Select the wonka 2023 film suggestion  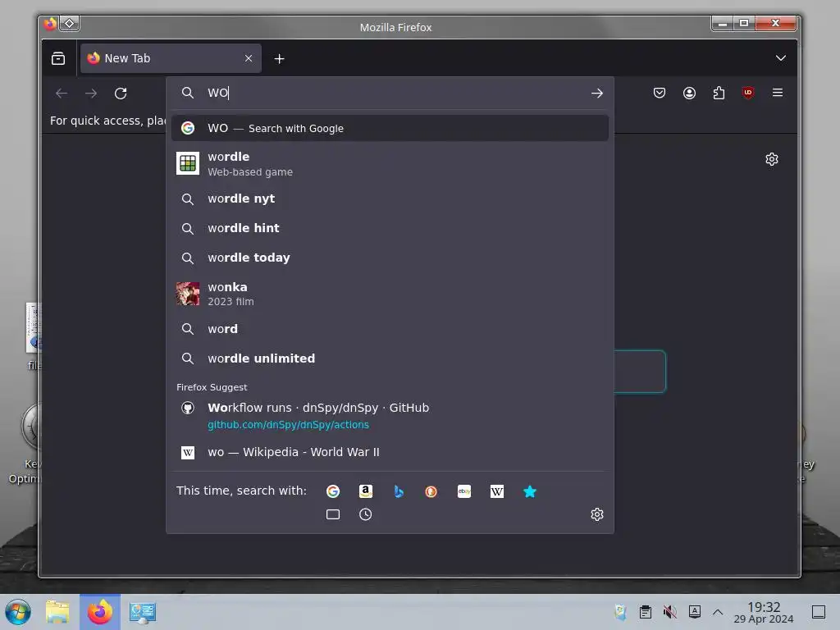(x=390, y=294)
